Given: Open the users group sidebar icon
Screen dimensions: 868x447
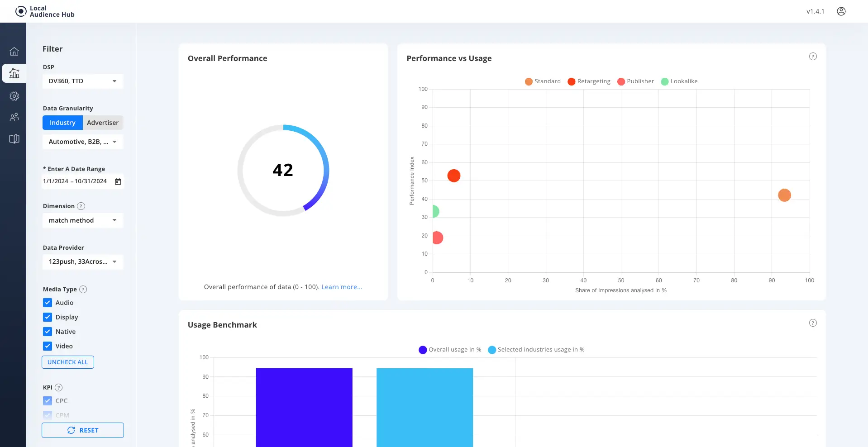Looking at the screenshot, I should pyautogui.click(x=14, y=117).
